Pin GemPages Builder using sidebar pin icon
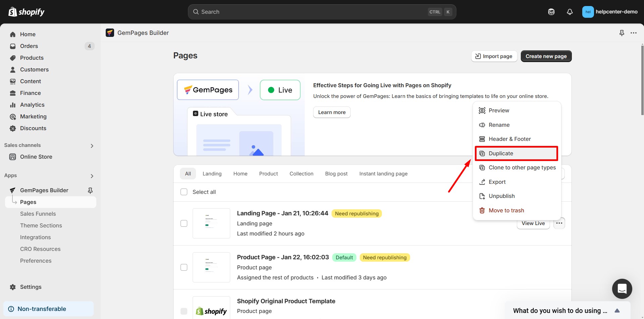The image size is (644, 319). (x=90, y=190)
